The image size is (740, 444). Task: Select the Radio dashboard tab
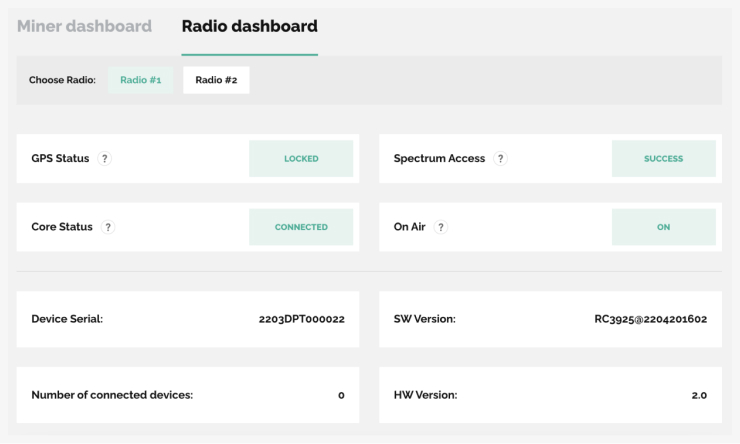tap(250, 26)
